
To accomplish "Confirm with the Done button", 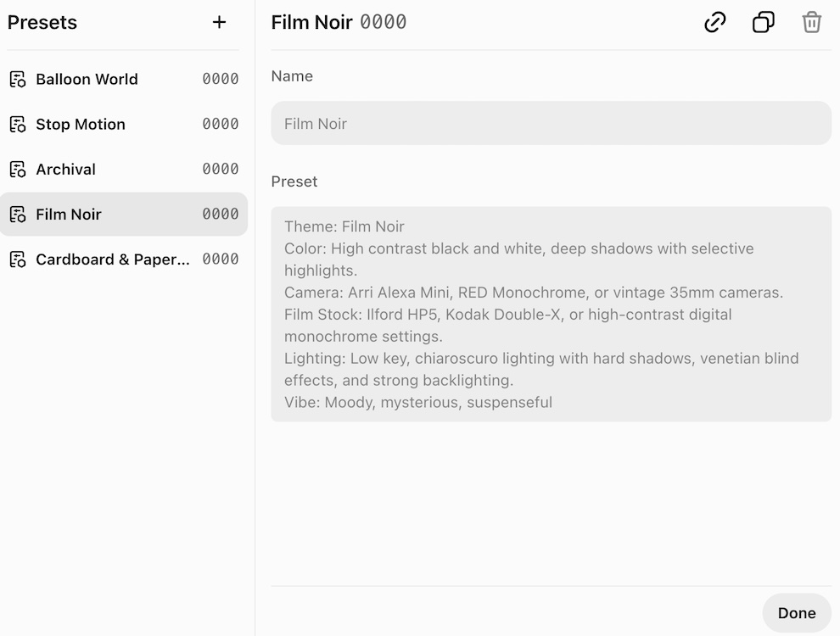I will [x=796, y=612].
